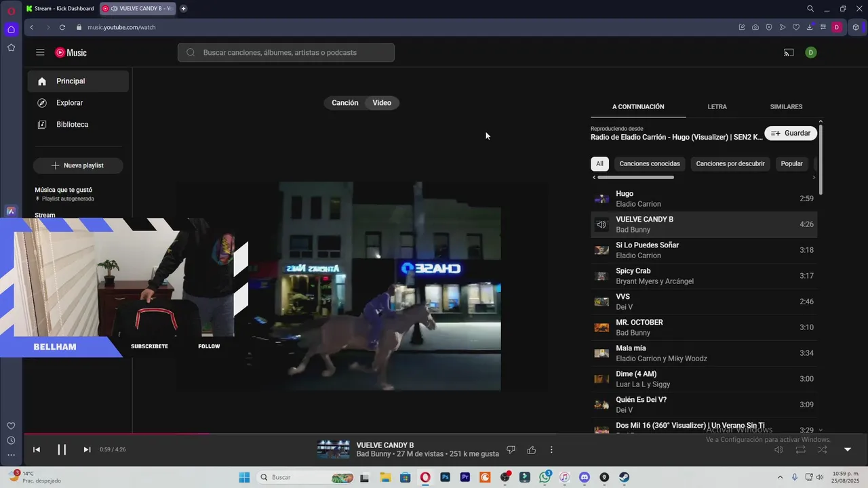Play Hugo by Eladio Carrion

click(703, 199)
